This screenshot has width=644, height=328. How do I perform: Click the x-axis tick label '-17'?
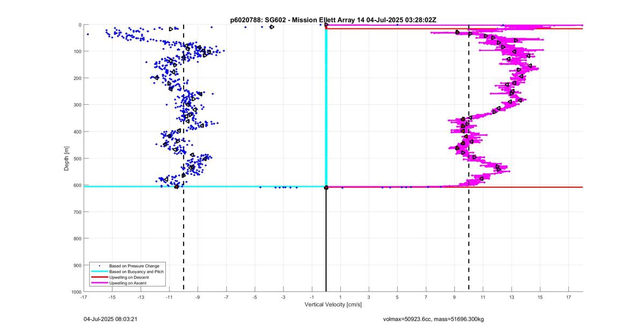click(84, 297)
